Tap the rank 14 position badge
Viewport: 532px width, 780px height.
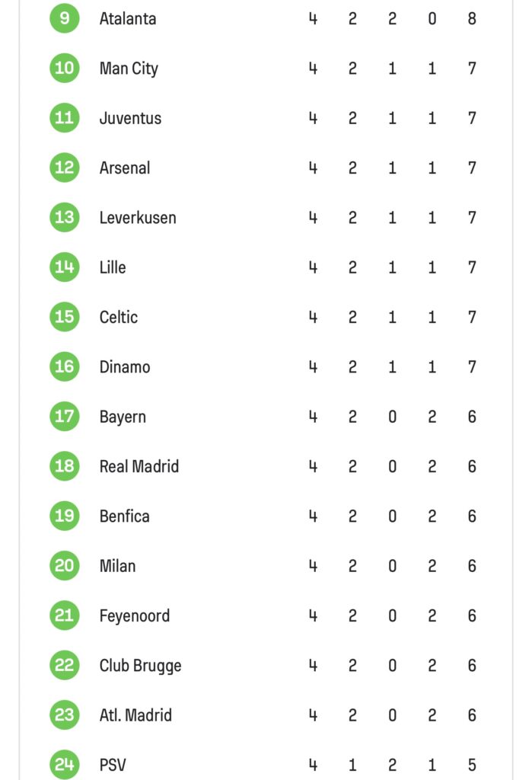tap(65, 267)
